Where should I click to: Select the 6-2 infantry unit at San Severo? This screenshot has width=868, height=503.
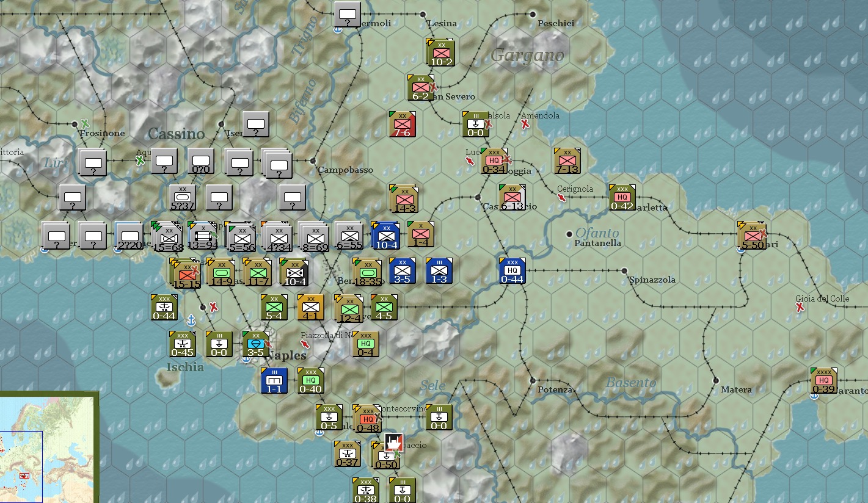point(421,88)
